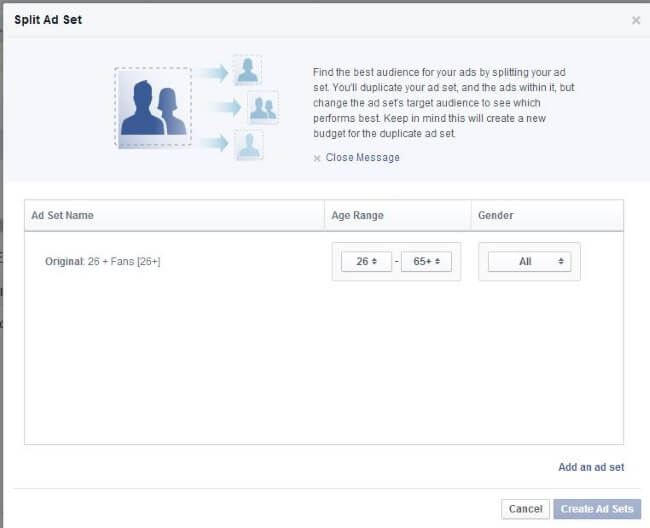Click the small x beside Close Message
Screen dimensions: 650x528
coord(317,158)
